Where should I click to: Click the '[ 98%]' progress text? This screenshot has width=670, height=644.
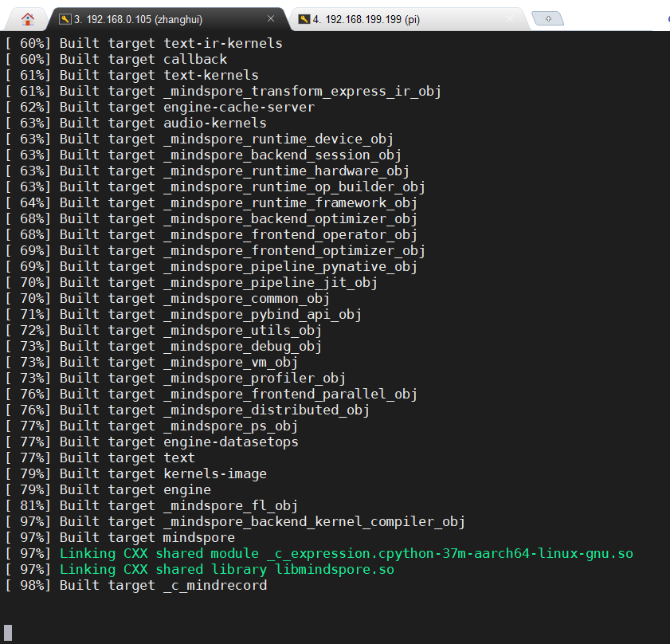pyautogui.click(x=28, y=585)
